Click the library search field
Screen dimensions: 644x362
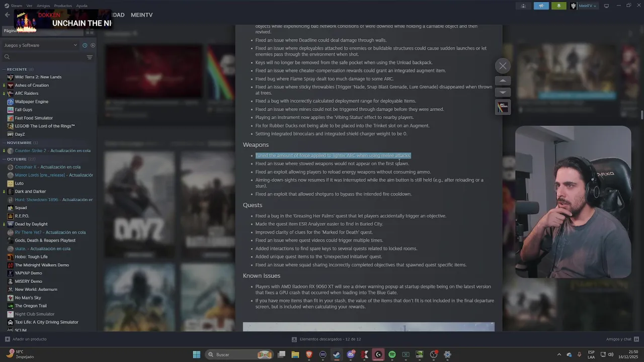(x=43, y=57)
